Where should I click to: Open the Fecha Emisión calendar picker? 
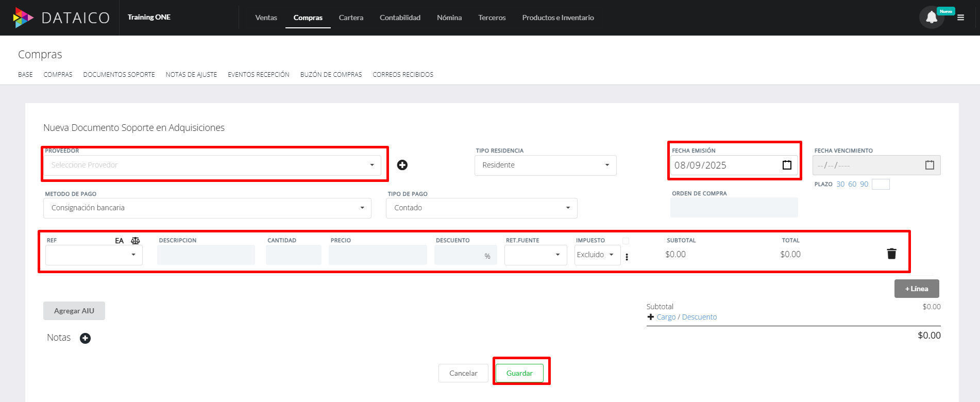pyautogui.click(x=787, y=165)
